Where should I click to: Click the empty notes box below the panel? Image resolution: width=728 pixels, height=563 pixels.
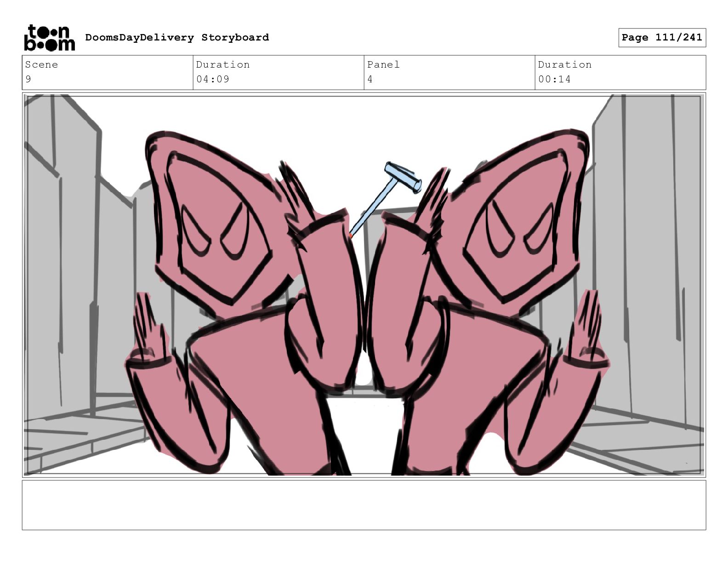coord(364,505)
